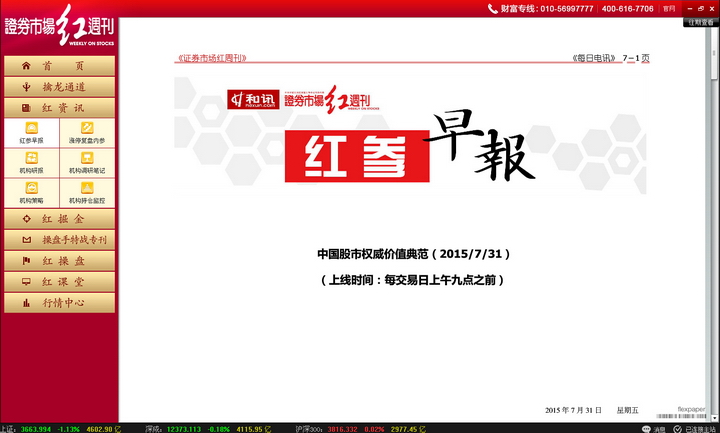Open the 操盘手特战专刊 menu item

tap(59, 240)
